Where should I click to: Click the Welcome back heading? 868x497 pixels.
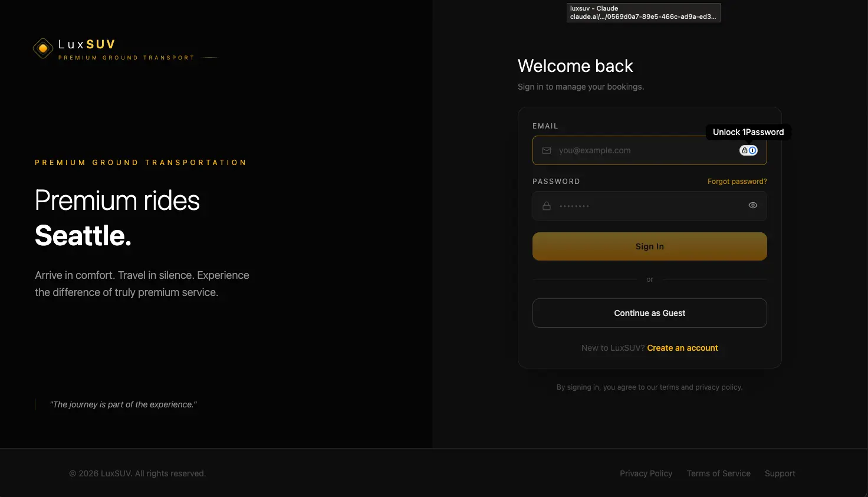pos(576,66)
